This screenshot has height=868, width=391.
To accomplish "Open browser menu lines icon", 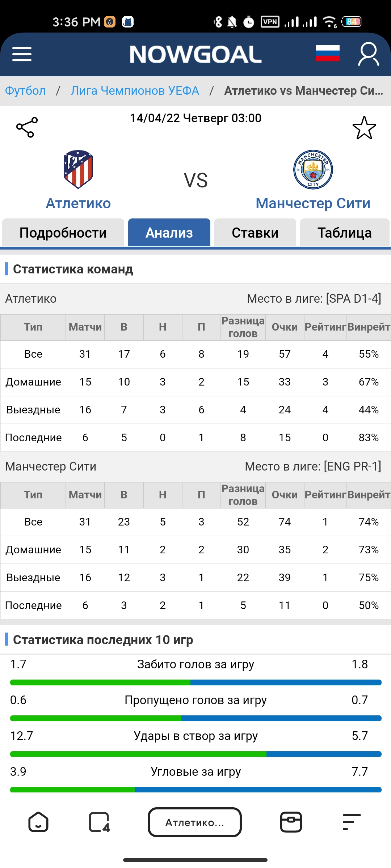I will (x=352, y=822).
